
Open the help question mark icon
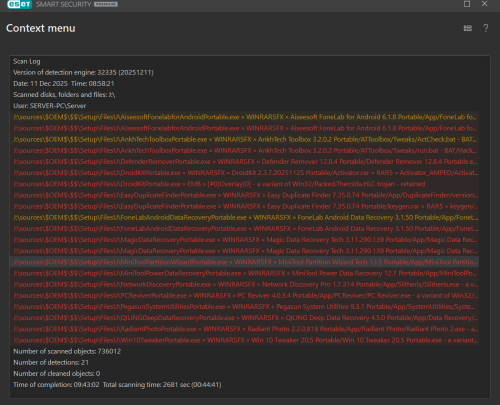point(486,28)
